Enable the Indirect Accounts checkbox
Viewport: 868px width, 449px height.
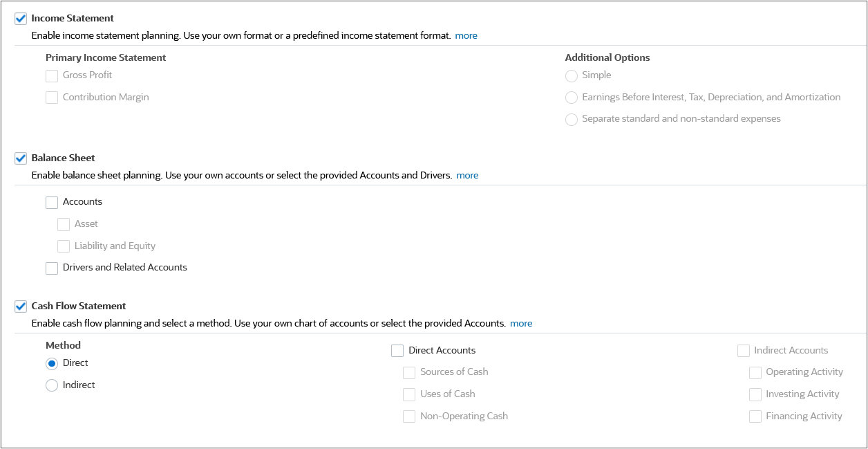point(744,351)
